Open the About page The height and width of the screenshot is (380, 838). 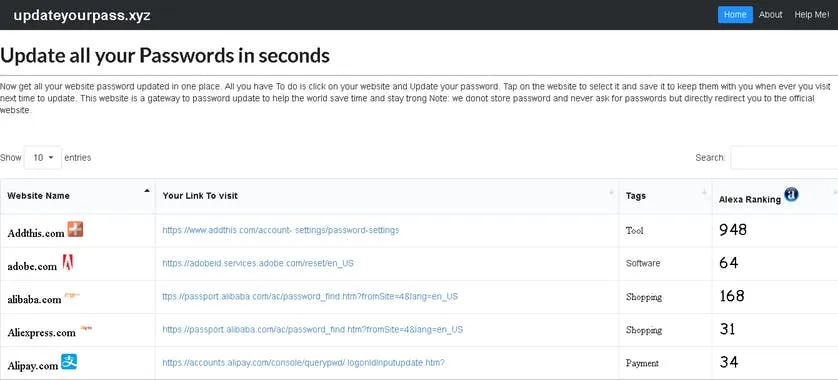(770, 15)
